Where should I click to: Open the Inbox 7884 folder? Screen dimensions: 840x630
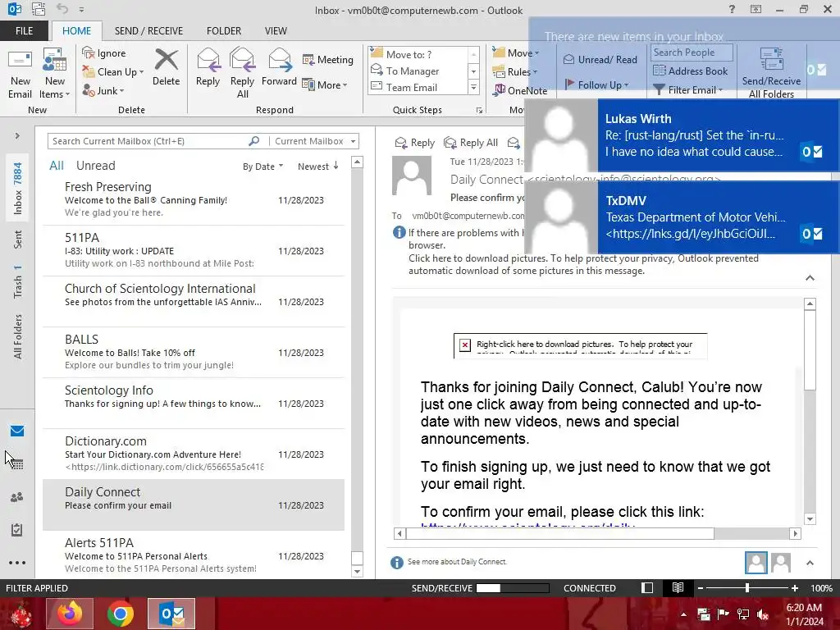(x=18, y=189)
